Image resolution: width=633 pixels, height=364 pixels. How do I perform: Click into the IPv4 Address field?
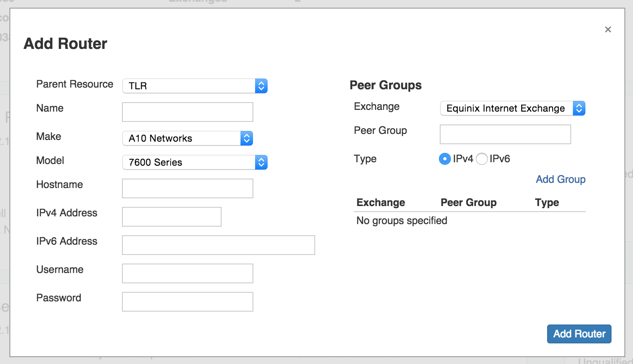(172, 217)
